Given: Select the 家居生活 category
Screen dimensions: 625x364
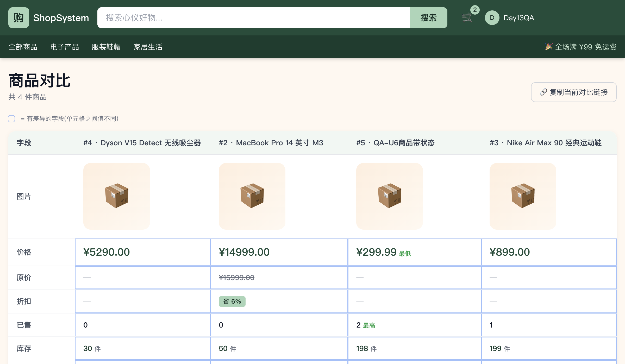Looking at the screenshot, I should point(148,47).
